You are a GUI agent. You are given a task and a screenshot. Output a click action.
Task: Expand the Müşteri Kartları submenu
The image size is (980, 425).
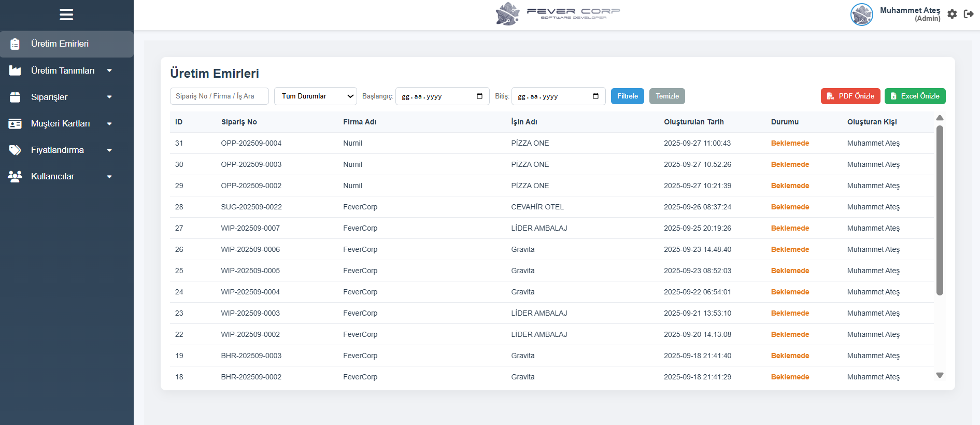pyautogui.click(x=109, y=124)
